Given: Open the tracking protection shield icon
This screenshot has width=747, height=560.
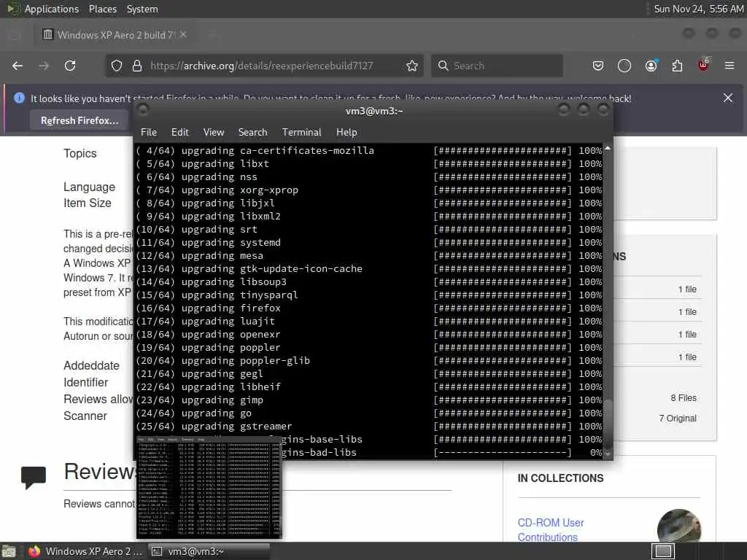Looking at the screenshot, I should 117,66.
